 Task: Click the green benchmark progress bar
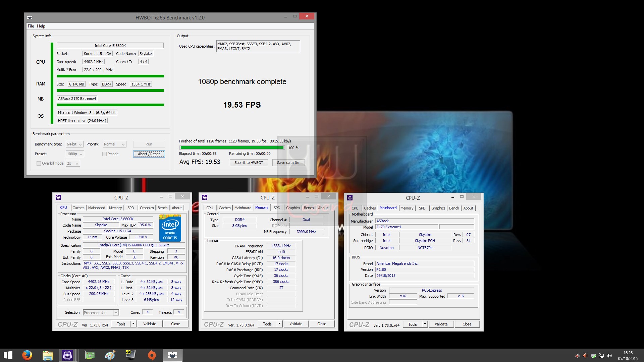pyautogui.click(x=232, y=147)
